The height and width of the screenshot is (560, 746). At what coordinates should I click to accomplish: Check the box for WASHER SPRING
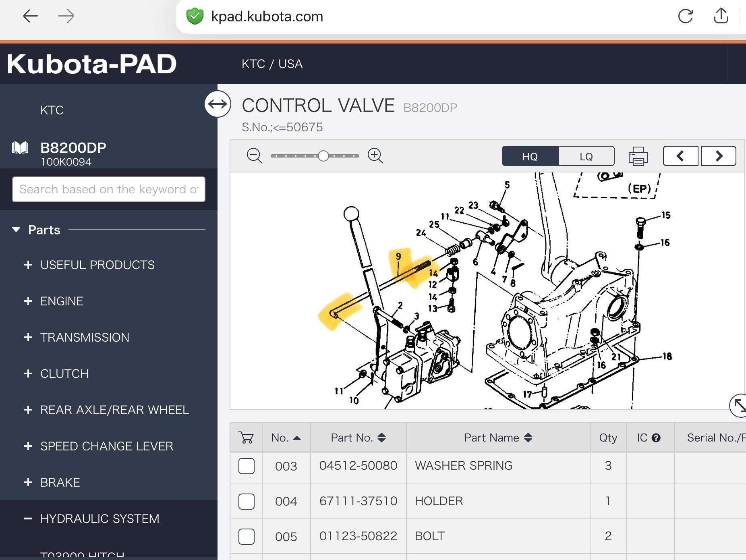pyautogui.click(x=247, y=466)
